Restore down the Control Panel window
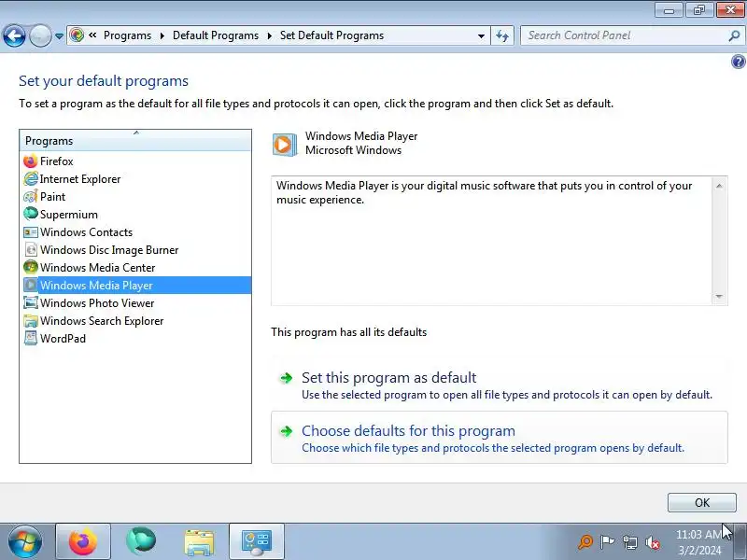 (698, 10)
